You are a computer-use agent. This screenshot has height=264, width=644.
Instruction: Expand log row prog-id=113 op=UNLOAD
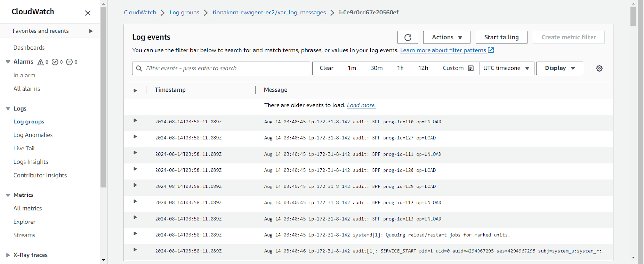coord(135,217)
